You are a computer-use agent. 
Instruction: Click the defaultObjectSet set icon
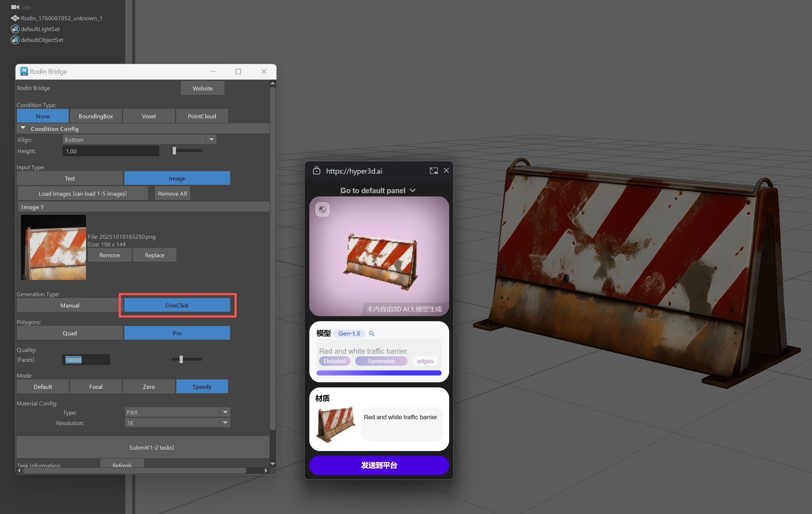15,40
